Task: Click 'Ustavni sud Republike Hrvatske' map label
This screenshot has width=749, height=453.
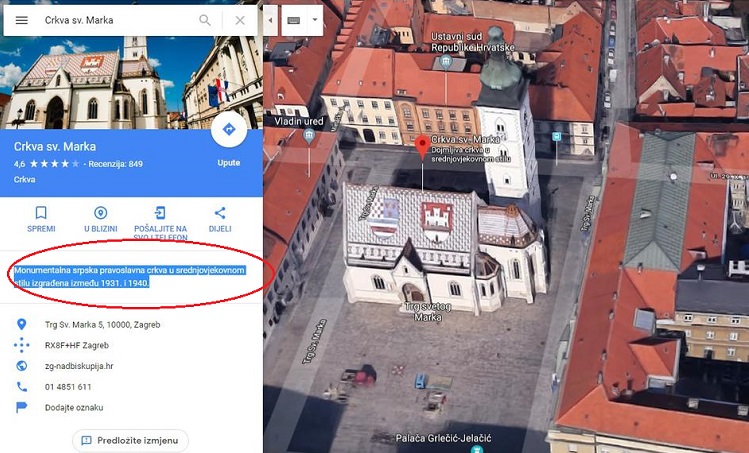Action: [x=472, y=42]
